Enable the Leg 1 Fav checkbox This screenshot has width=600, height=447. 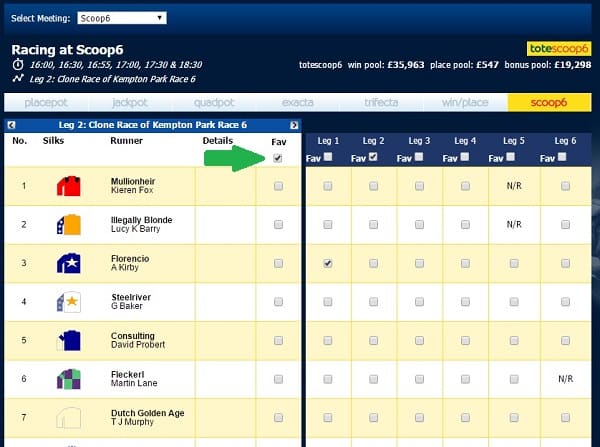[x=328, y=157]
